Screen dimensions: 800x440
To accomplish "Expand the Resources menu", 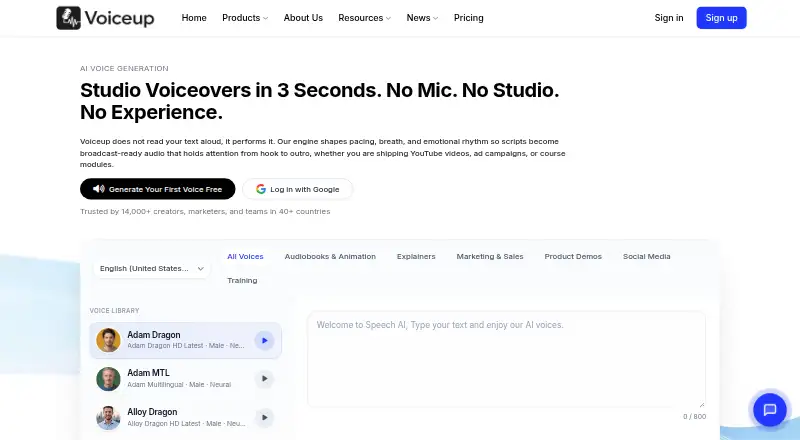I will pyautogui.click(x=364, y=18).
